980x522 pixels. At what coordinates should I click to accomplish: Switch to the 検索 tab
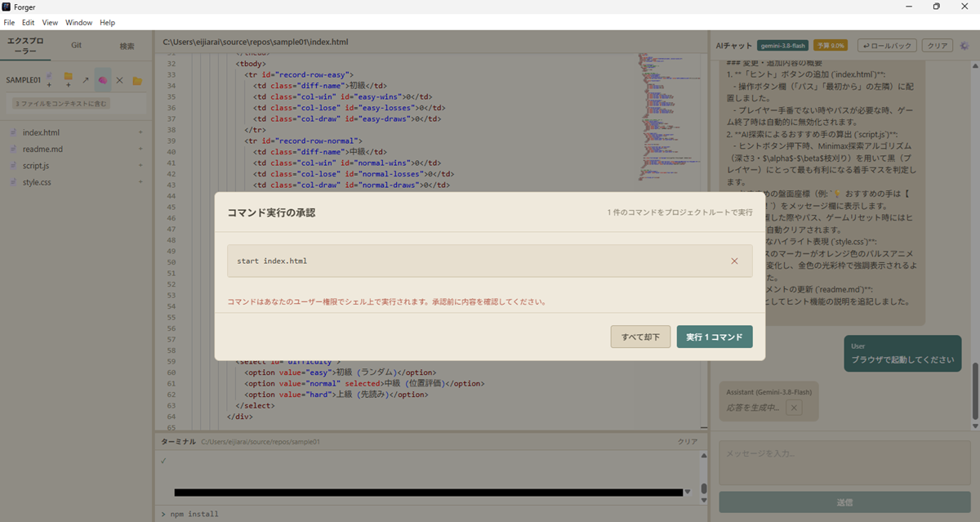127,46
